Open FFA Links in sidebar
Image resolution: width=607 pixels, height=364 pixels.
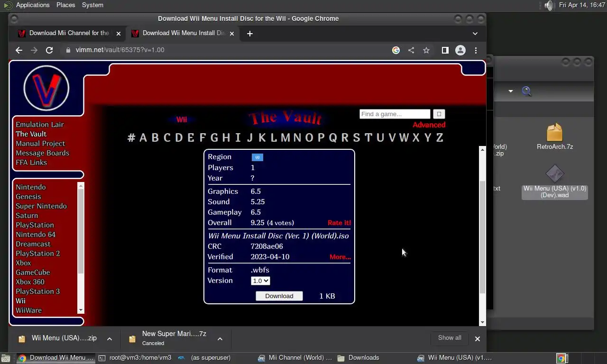coord(31,162)
